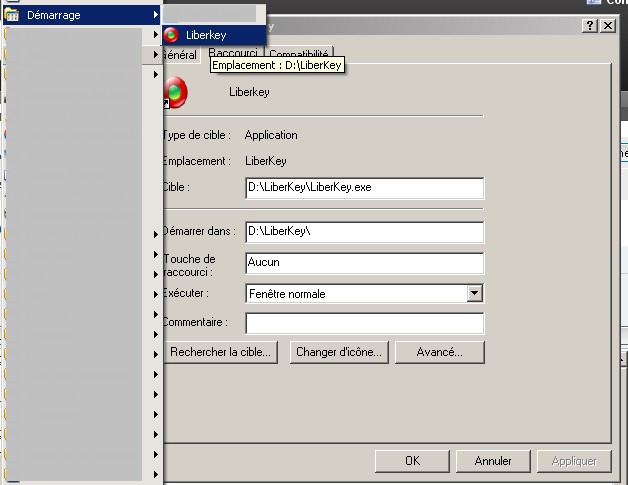Click the Démarrer dans input field
Viewport: 628px width, 485px height.
pyautogui.click(x=364, y=232)
